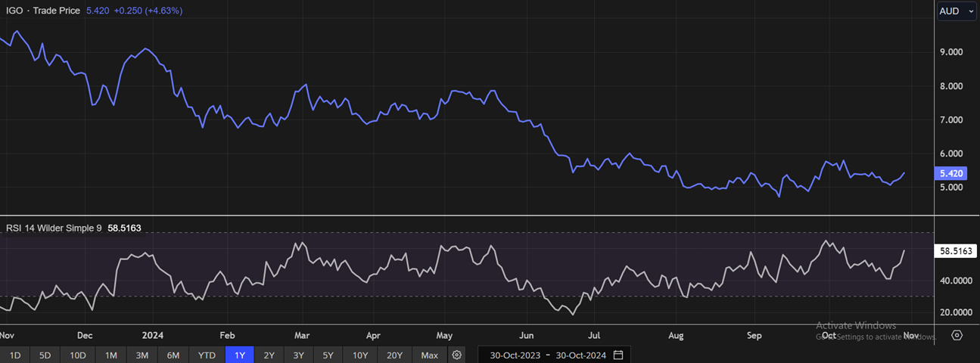Screen dimensions: 980x363
Task: Open chart settings gear beside Max button
Action: [456, 355]
